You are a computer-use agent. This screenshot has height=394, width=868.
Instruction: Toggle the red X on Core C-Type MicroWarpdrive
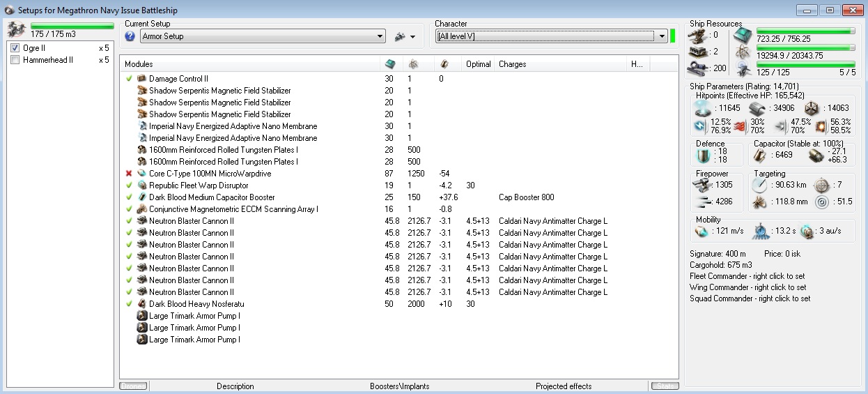pyautogui.click(x=129, y=174)
